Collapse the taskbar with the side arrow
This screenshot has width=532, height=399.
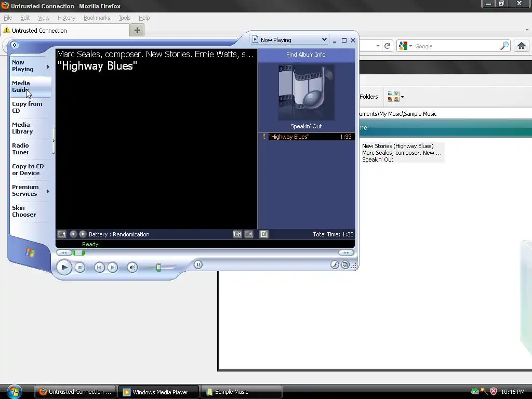coord(54,141)
